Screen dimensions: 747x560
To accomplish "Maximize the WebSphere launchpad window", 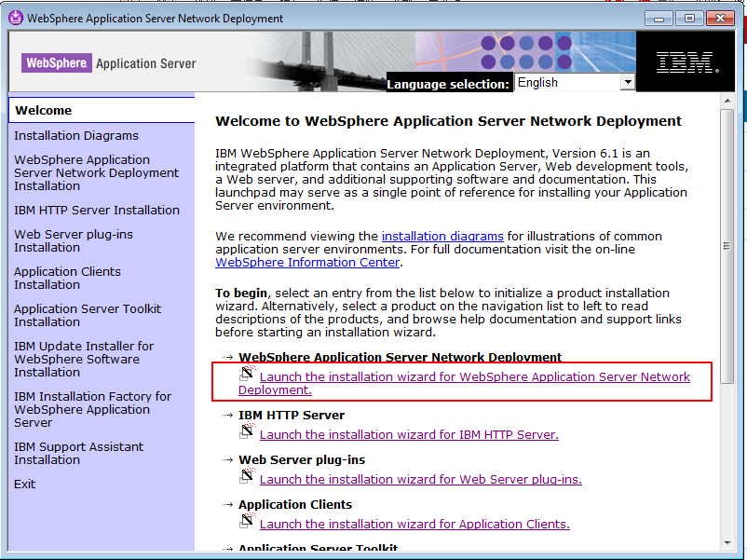I will 689,19.
